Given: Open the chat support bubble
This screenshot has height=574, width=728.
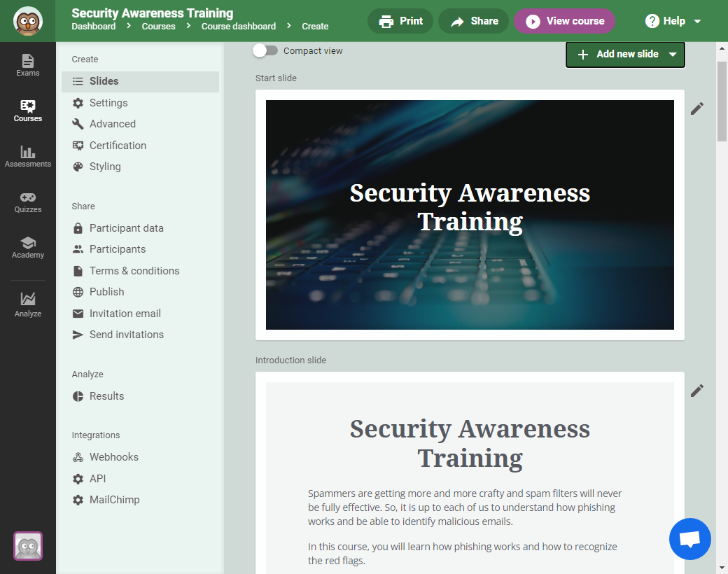Looking at the screenshot, I should tap(690, 538).
